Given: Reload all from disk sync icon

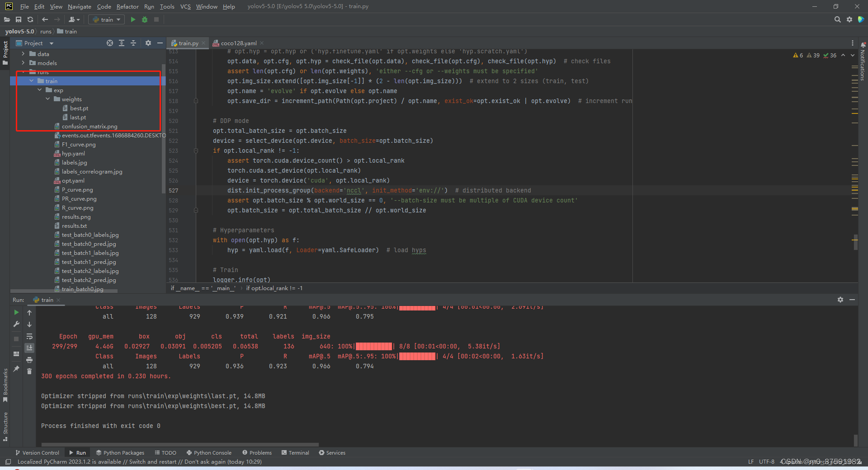Looking at the screenshot, I should point(30,19).
